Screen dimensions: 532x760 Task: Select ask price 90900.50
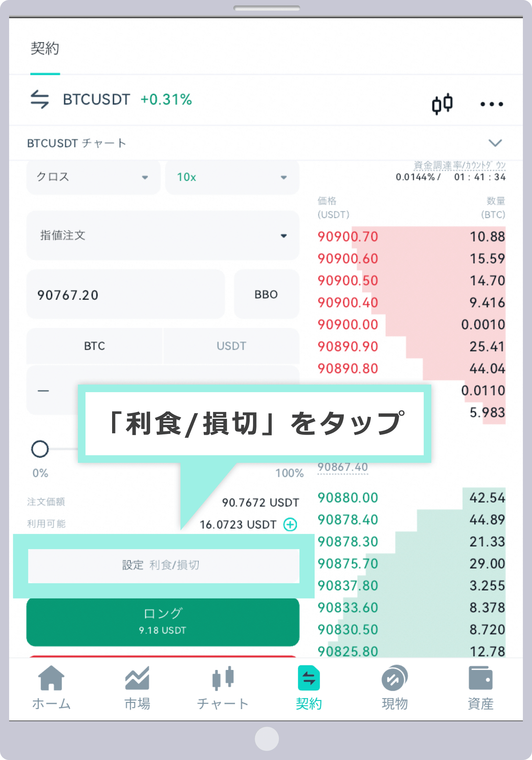pyautogui.click(x=348, y=281)
